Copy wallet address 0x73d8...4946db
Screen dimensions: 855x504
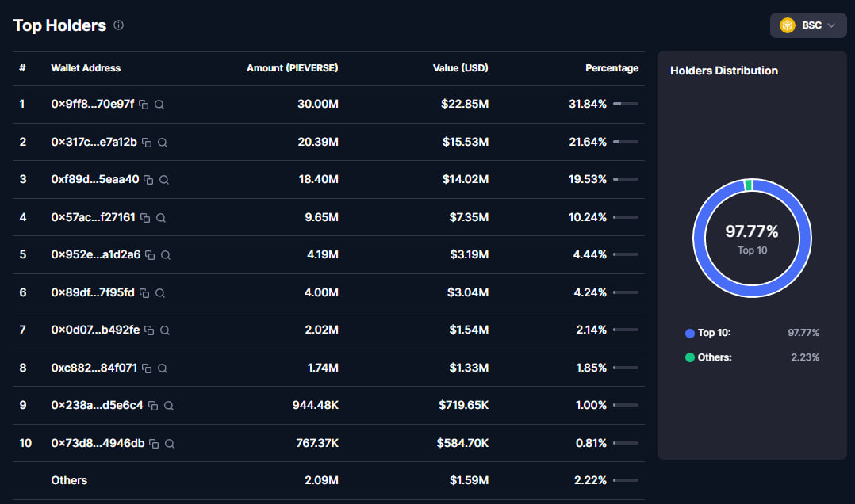[154, 444]
